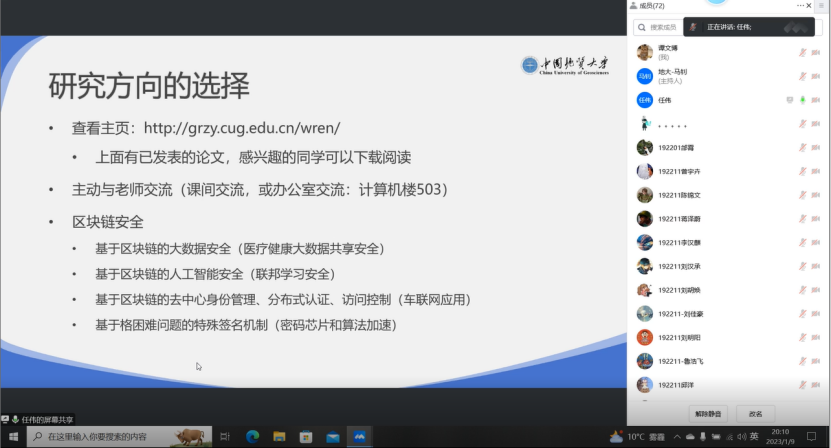
Task: Open the Microsoft Edge icon in the taskbar
Action: click(x=253, y=437)
